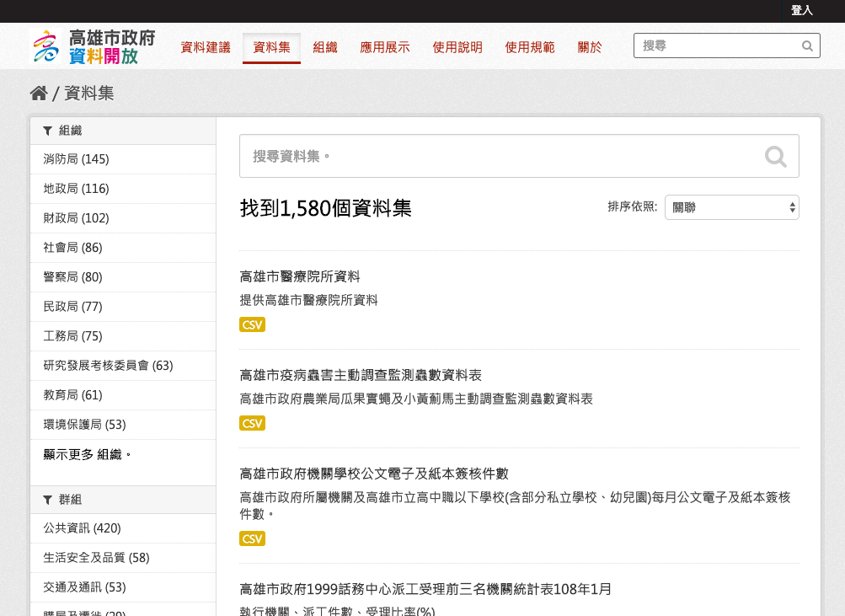Screen dimensions: 845x616
Task: Filter by 環境保護局 (53) organization
Action: (x=84, y=425)
